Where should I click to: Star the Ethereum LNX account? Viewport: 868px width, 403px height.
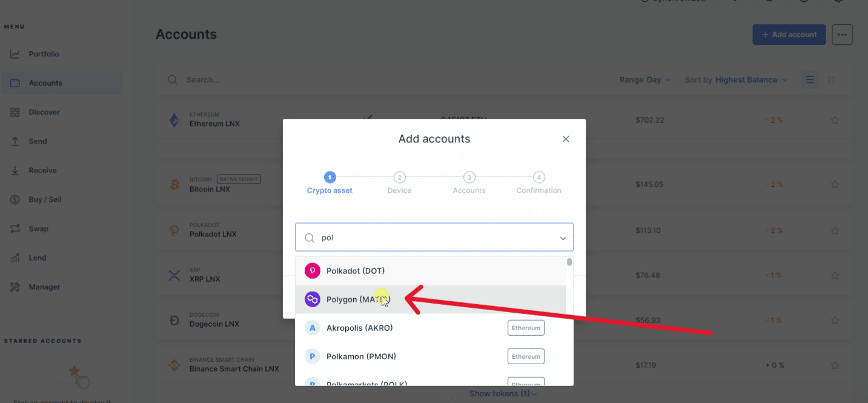pos(835,120)
